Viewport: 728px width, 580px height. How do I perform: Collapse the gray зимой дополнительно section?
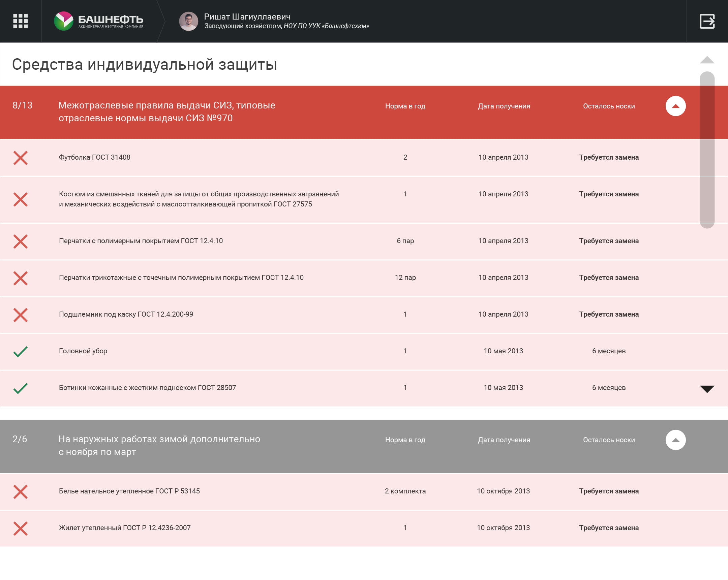point(675,440)
